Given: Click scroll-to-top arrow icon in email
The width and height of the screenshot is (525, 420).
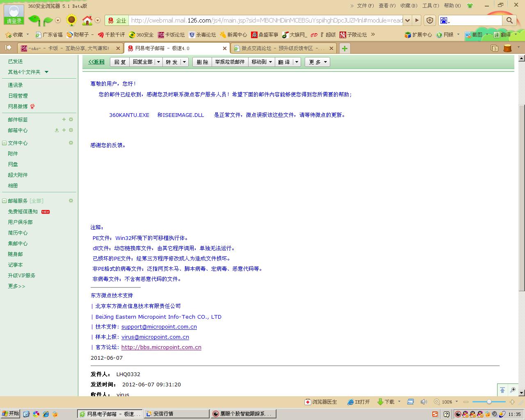Looking at the screenshot, I should [502, 390].
